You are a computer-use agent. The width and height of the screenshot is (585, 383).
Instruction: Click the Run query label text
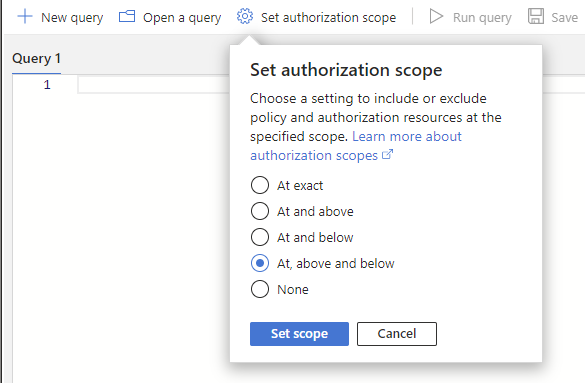click(x=482, y=18)
